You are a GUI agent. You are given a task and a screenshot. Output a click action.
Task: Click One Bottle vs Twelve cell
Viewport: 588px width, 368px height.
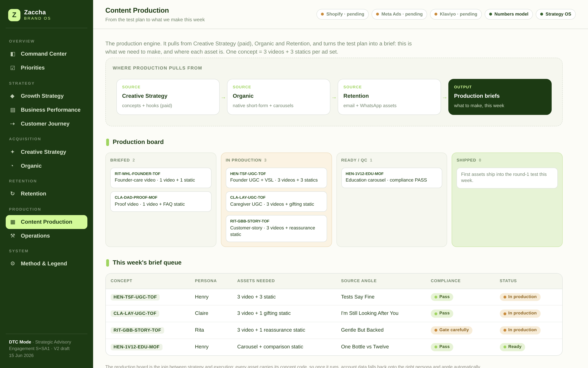pos(365,347)
